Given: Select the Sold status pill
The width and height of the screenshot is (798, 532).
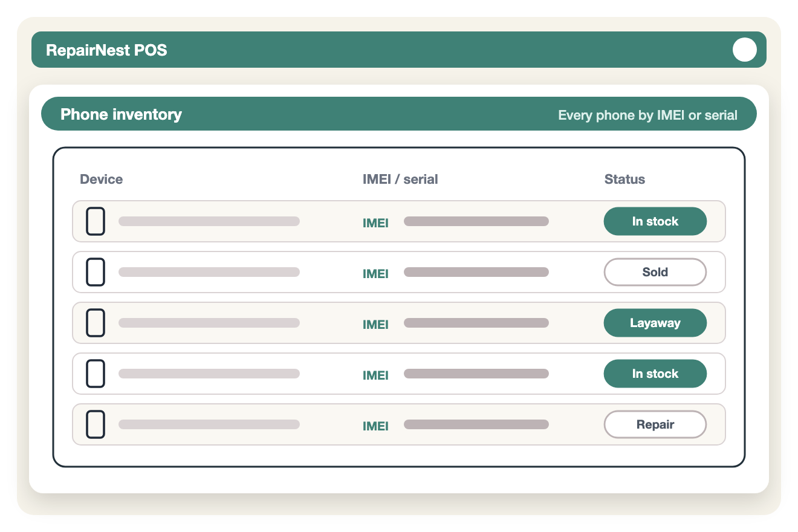Looking at the screenshot, I should (655, 272).
